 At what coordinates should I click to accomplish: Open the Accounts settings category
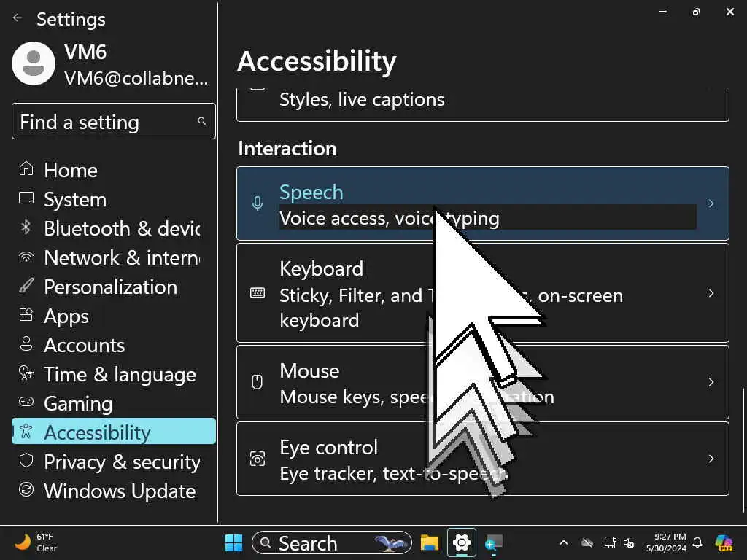click(113, 345)
